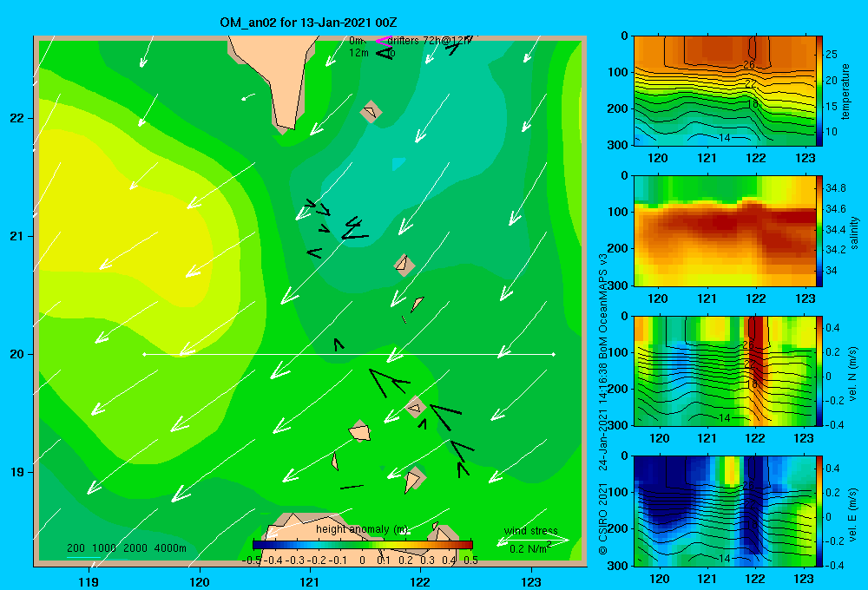Select the northward velocity section plot
This screenshot has width=868, height=590.
coord(725,370)
